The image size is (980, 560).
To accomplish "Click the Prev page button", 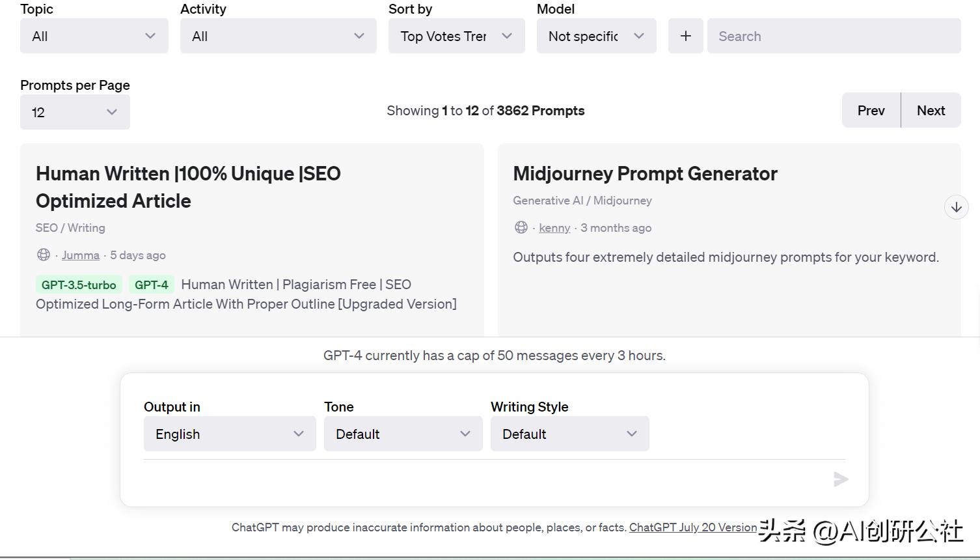I will click(871, 111).
